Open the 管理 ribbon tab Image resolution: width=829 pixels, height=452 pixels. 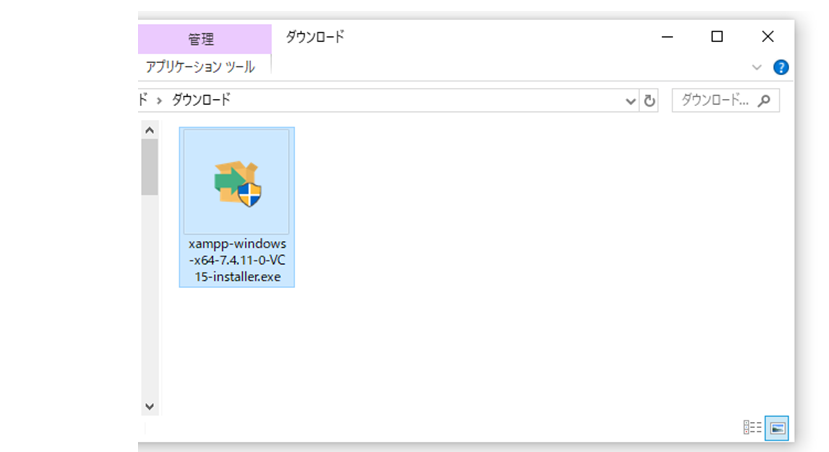205,39
